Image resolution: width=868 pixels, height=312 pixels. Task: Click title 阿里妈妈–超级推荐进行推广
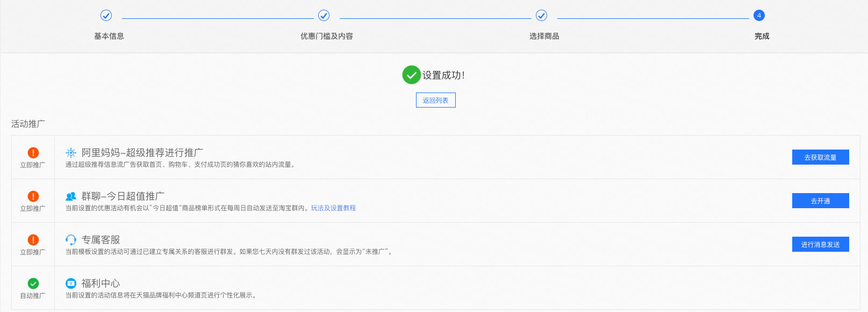142,153
